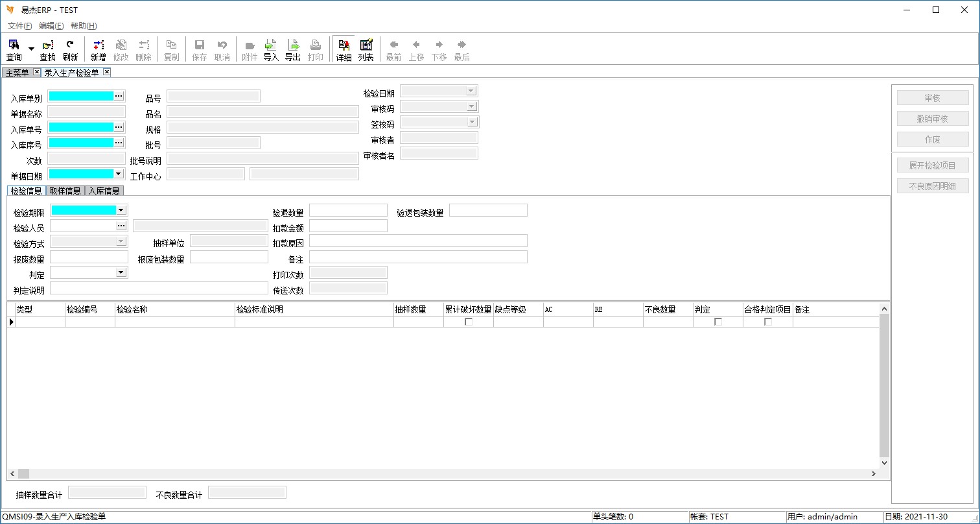Open the 文件(F) menu
The height and width of the screenshot is (524, 980).
[19, 26]
